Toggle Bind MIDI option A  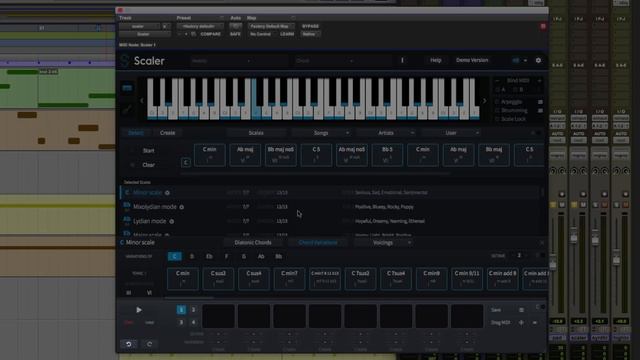pos(497,90)
